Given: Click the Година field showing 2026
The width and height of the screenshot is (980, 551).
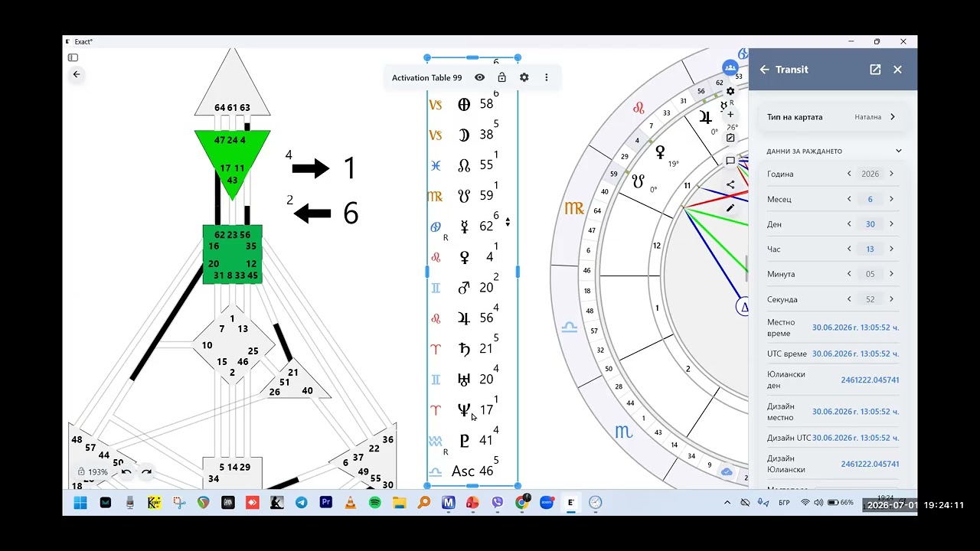Looking at the screenshot, I should [x=870, y=174].
